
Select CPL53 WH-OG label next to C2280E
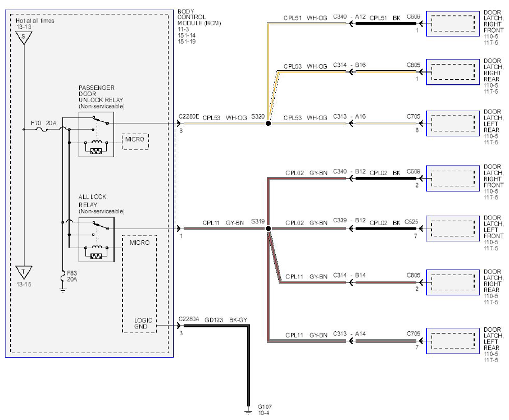point(225,118)
